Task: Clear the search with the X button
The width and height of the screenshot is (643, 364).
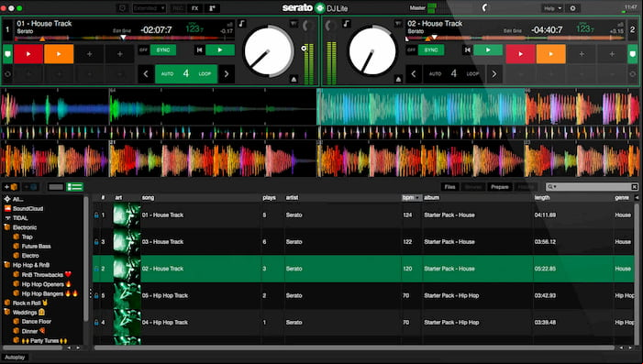Action: coord(634,187)
